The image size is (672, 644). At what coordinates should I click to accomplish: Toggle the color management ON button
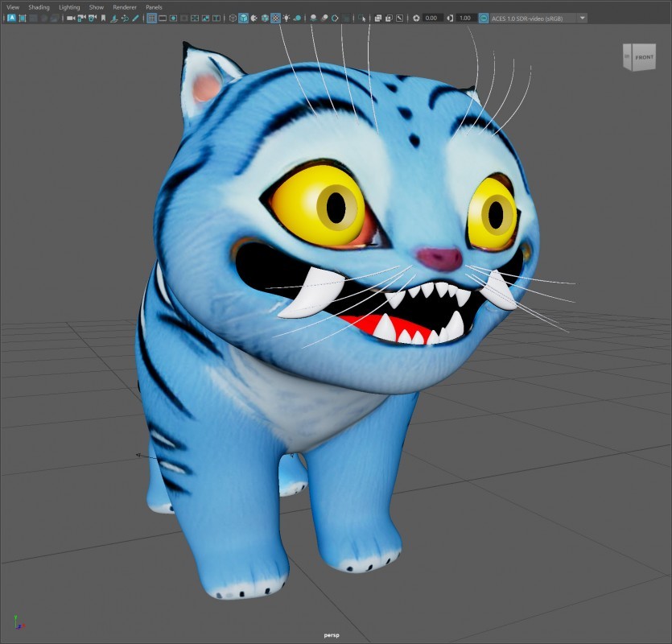[x=484, y=18]
